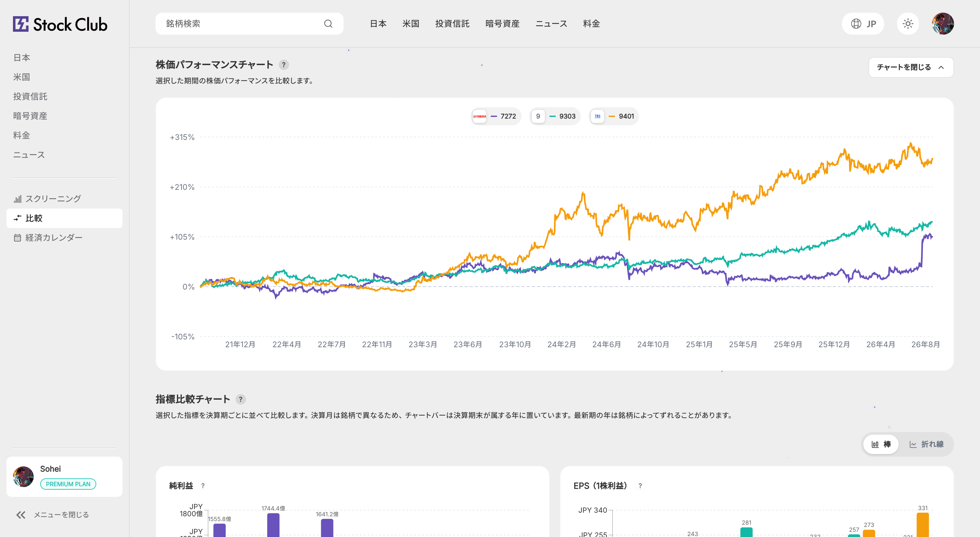Toggle the 9303 series in the legend
Image resolution: width=980 pixels, height=537 pixels.
pyautogui.click(x=555, y=116)
